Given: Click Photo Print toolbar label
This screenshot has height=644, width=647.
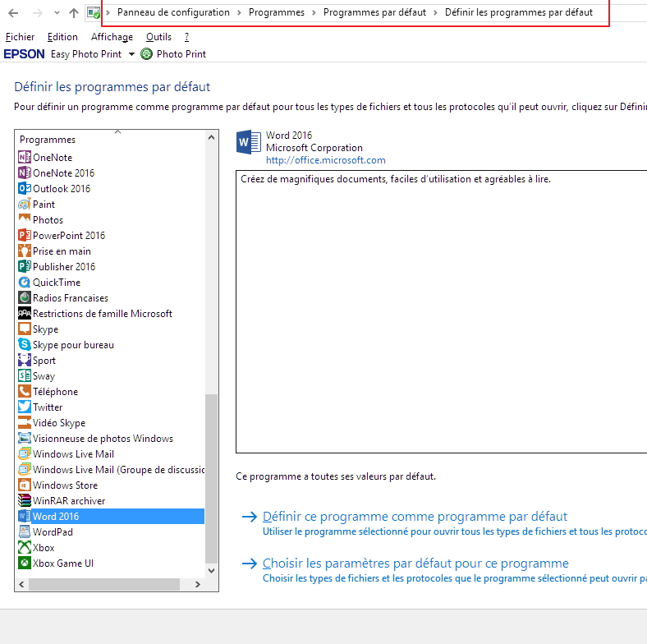Looking at the screenshot, I should coord(181,54).
